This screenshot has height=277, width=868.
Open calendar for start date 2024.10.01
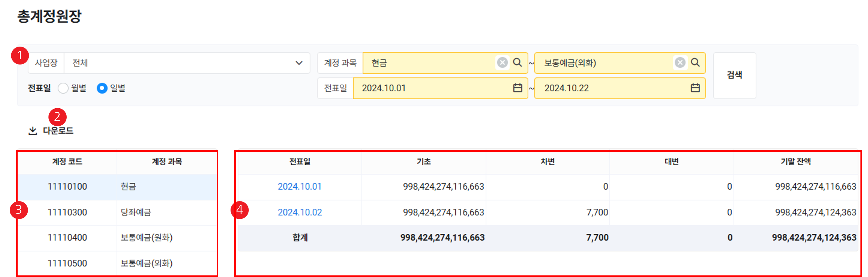[x=517, y=88]
